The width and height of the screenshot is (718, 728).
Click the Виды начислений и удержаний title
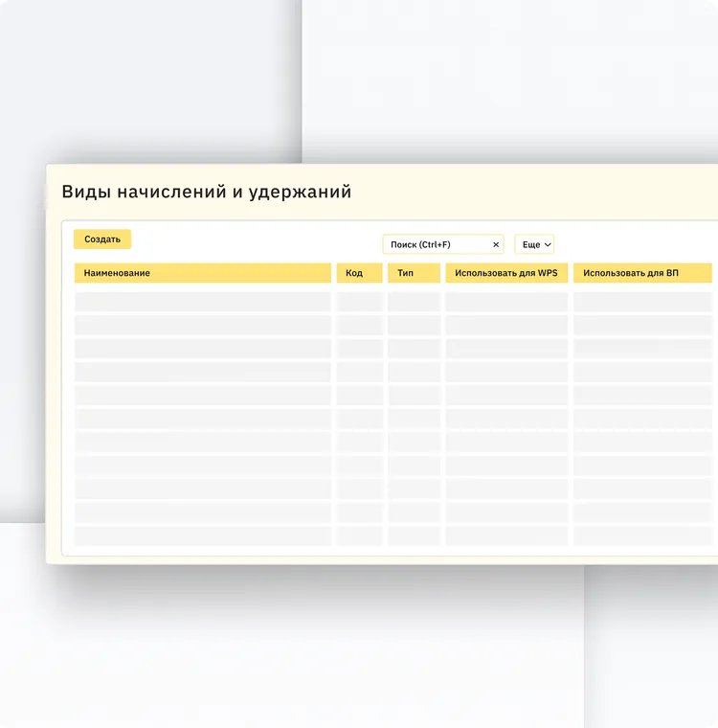pos(207,192)
